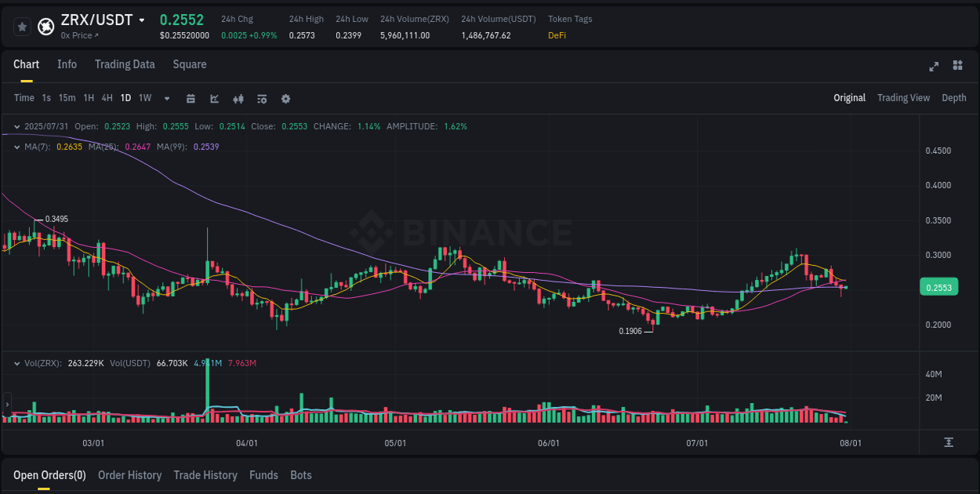Select the 1D timeframe option
Viewport: 980px width, 494px height.
pyautogui.click(x=125, y=98)
